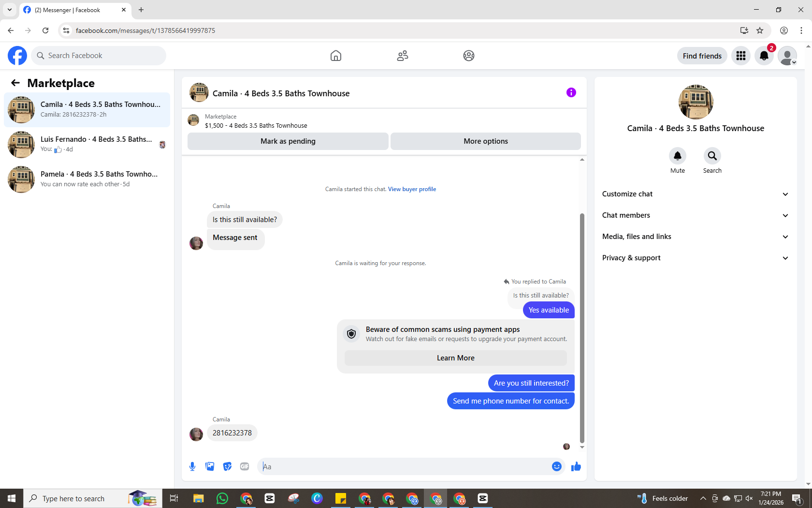Viewport: 812px width, 508px height.
Task: Expand the Chat members section
Action: 696,215
